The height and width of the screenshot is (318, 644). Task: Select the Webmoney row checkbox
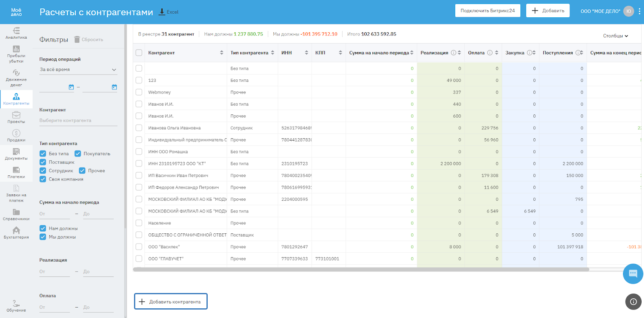pos(139,92)
